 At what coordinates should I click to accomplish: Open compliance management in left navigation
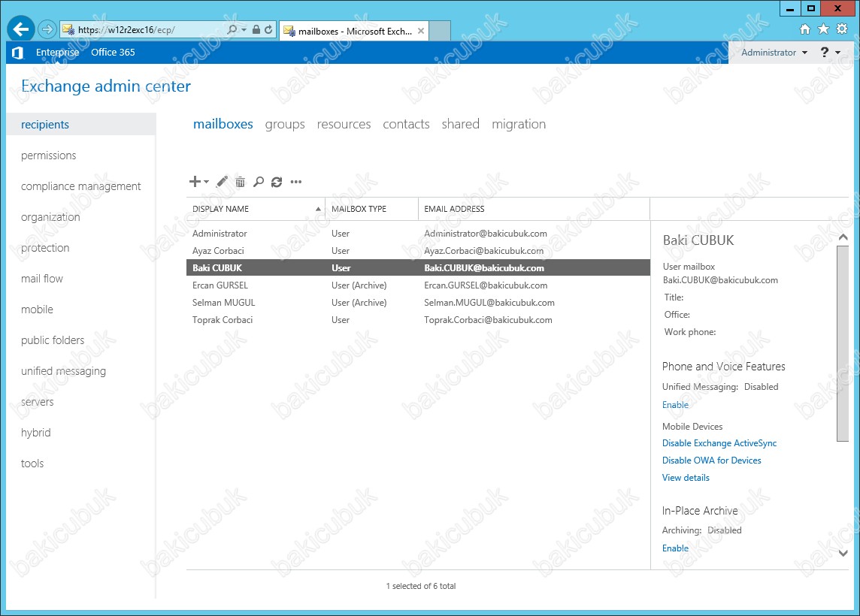(x=81, y=186)
